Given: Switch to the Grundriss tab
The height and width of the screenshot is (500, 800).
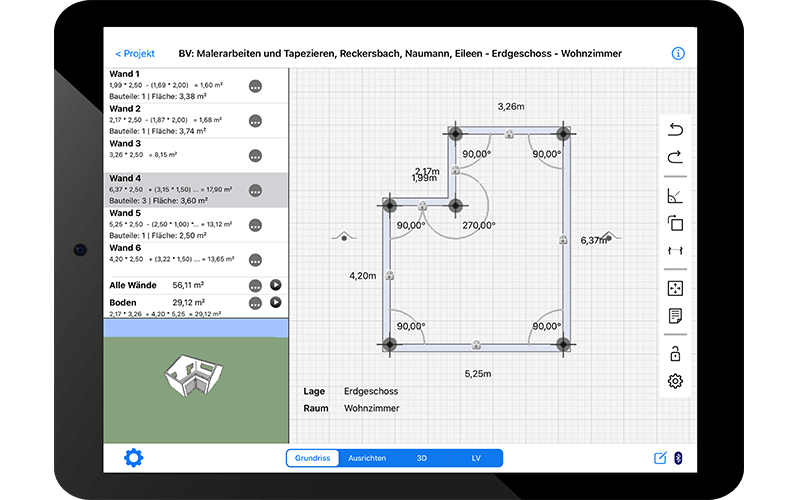Looking at the screenshot, I should pos(312,458).
